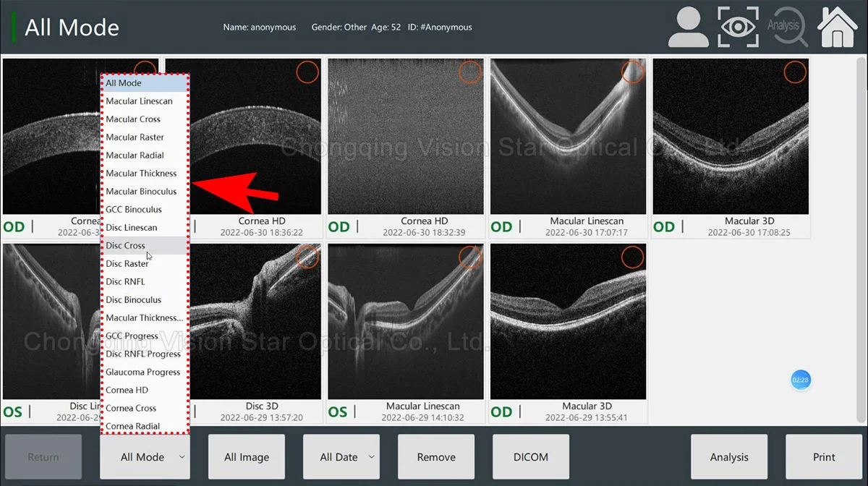Click the eye capture icon in the top bar
This screenshot has width=868, height=486.
[x=738, y=27]
